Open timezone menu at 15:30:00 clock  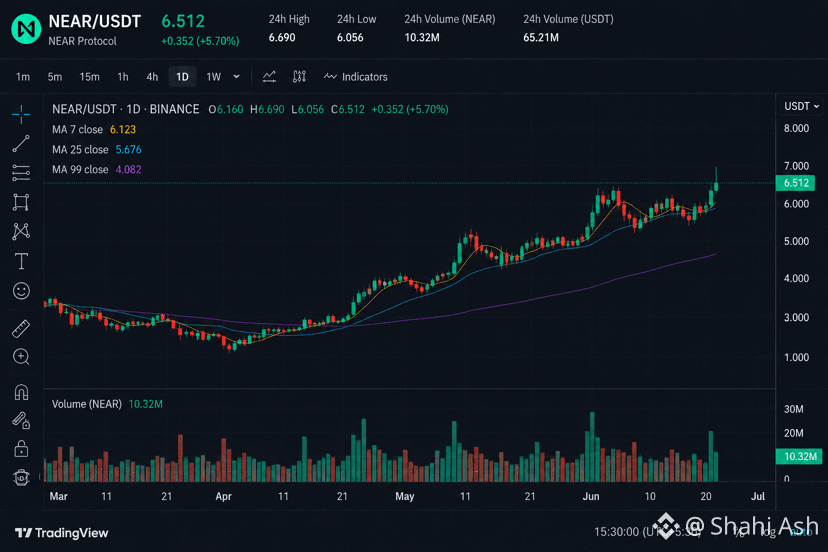point(647,531)
